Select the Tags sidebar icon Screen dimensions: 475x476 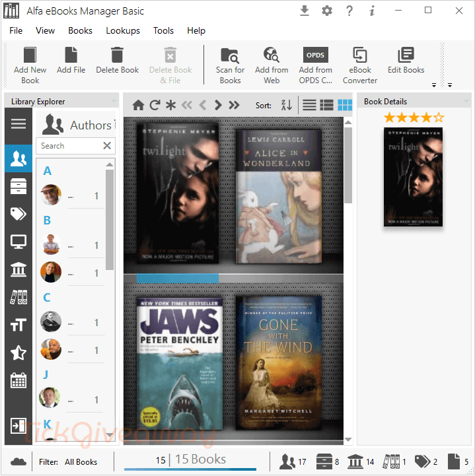click(x=18, y=214)
